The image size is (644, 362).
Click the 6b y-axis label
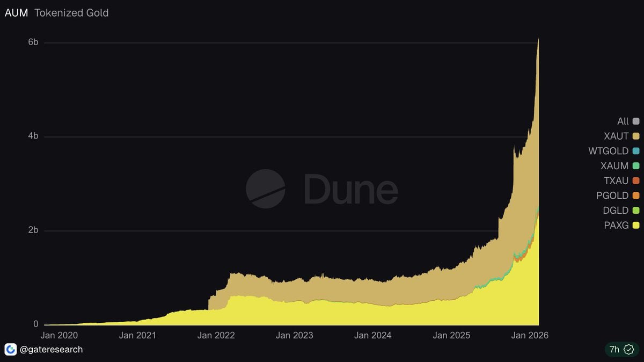tap(33, 42)
